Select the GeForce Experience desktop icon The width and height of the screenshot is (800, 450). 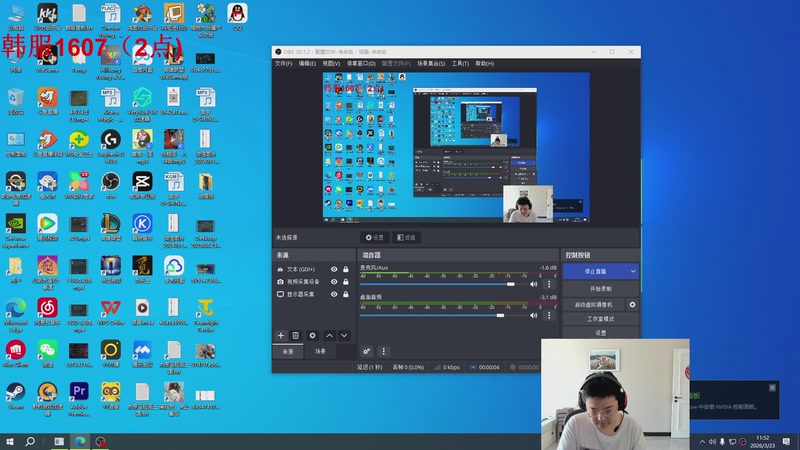tap(16, 231)
